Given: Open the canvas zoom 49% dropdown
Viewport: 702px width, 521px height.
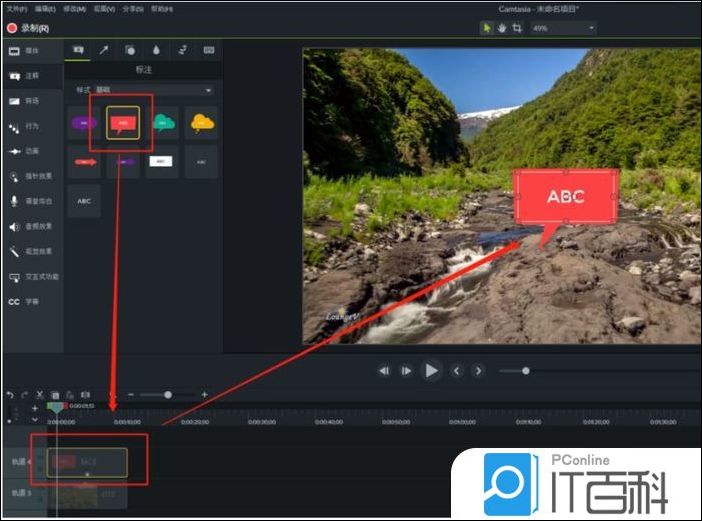Looking at the screenshot, I should click(563, 28).
